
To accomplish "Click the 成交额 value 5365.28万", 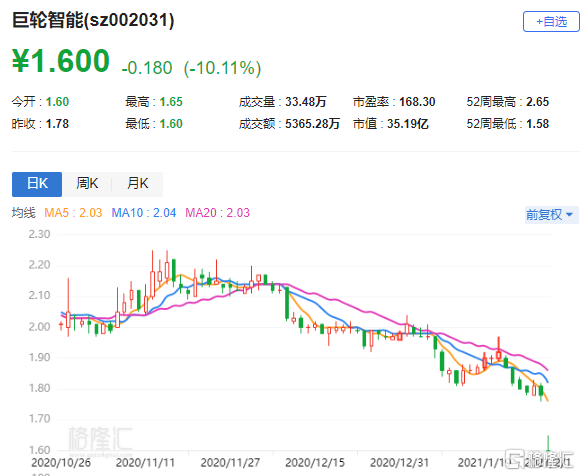I will (312, 124).
